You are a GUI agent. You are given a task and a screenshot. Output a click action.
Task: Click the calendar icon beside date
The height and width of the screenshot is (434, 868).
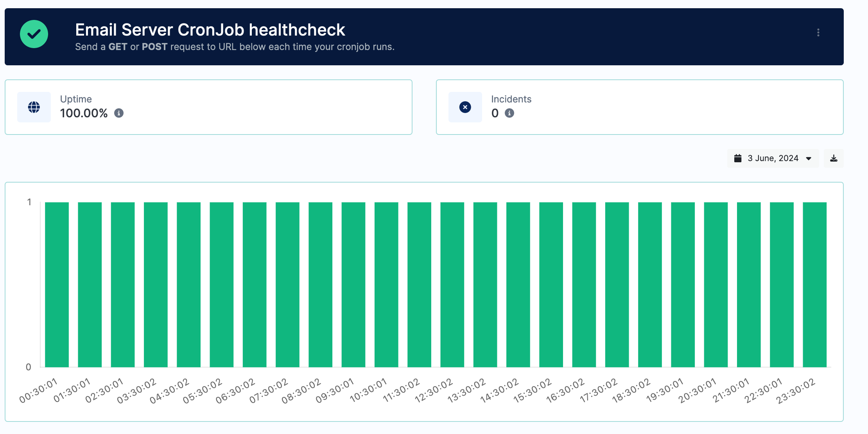coord(738,158)
